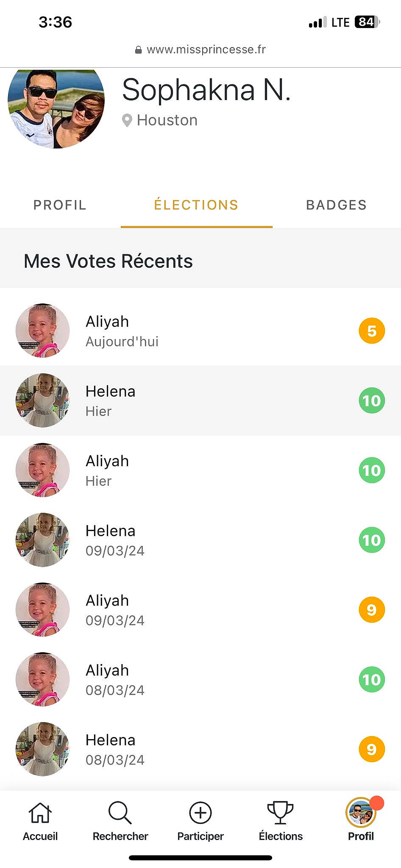Viewport: 401px width, 868px height.
Task: Tap Sophakna N.'s large profile photo
Action: (56, 108)
